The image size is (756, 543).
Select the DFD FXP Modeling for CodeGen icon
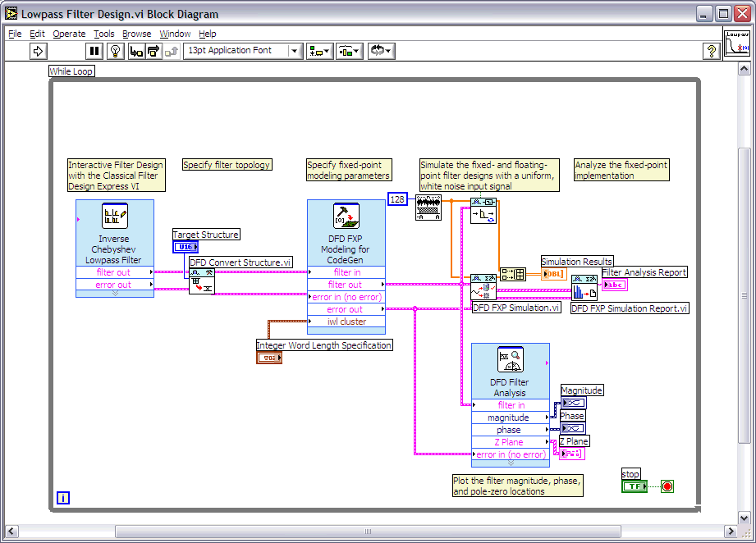346,217
